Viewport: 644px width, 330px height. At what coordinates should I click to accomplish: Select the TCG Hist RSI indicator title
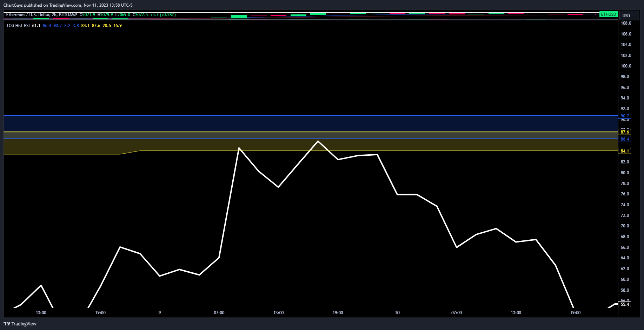coord(18,26)
